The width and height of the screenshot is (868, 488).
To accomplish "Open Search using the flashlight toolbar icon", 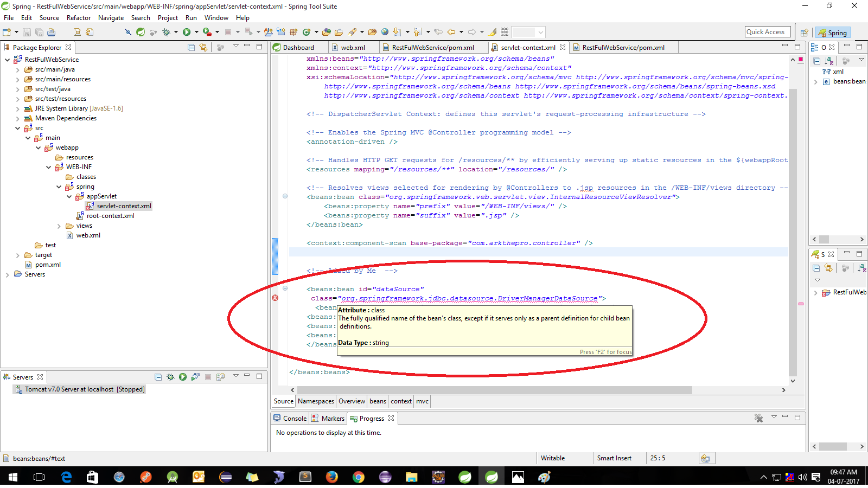I will click(353, 32).
